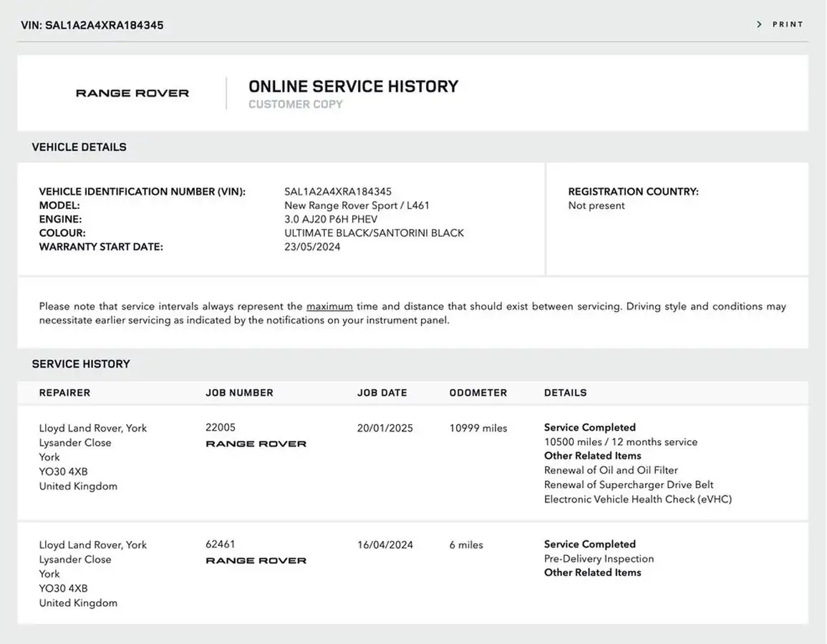Click the underlined word maximum

329,306
